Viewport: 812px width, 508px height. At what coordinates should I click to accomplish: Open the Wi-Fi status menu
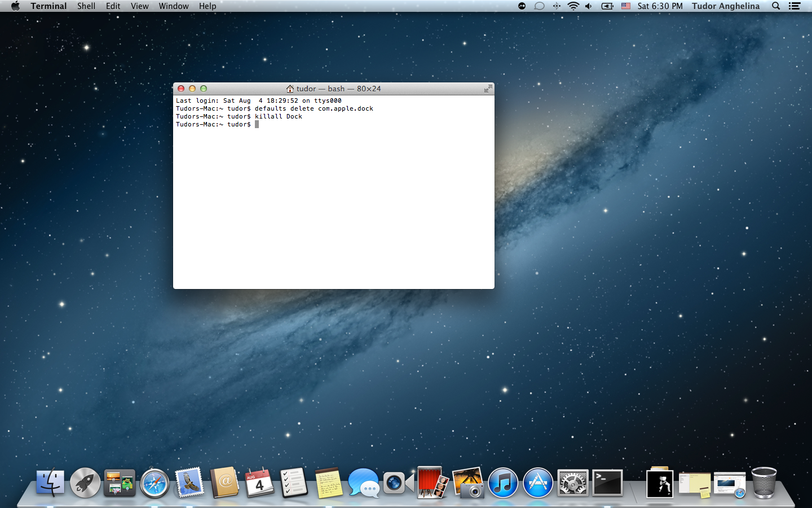pos(573,6)
